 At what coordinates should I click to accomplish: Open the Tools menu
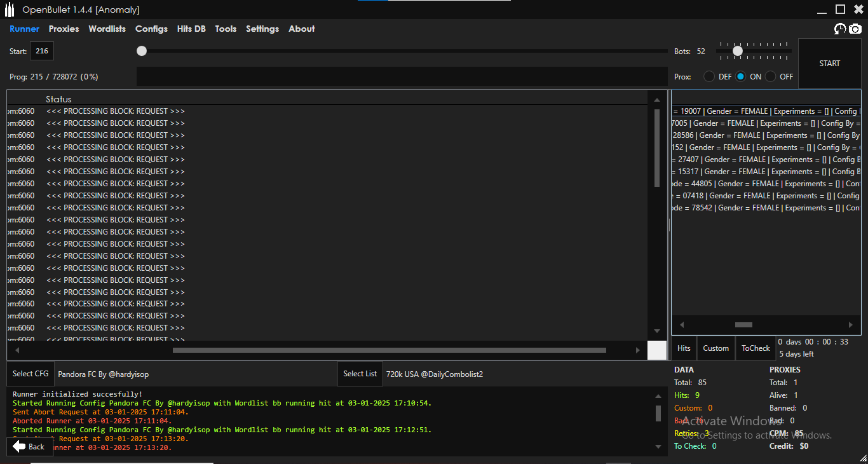click(226, 29)
